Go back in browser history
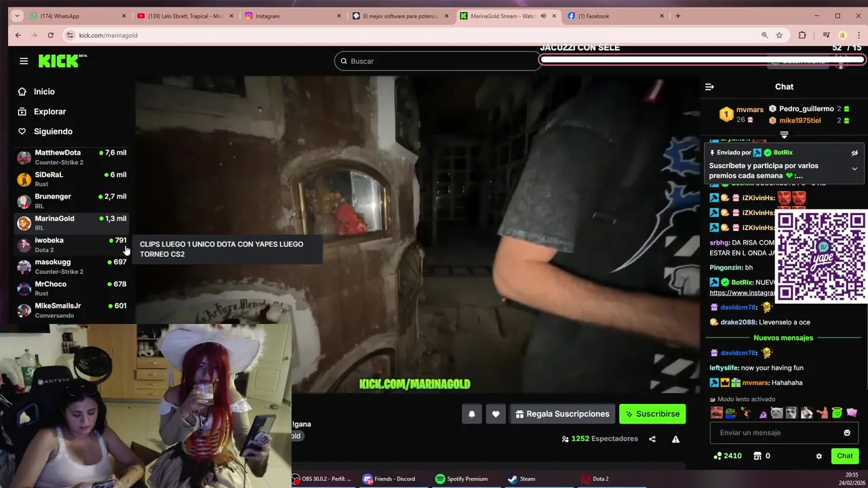868x488 pixels. [x=18, y=35]
